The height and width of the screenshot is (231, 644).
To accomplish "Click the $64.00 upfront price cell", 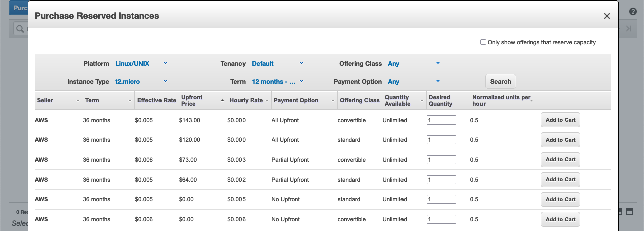I will (188, 180).
